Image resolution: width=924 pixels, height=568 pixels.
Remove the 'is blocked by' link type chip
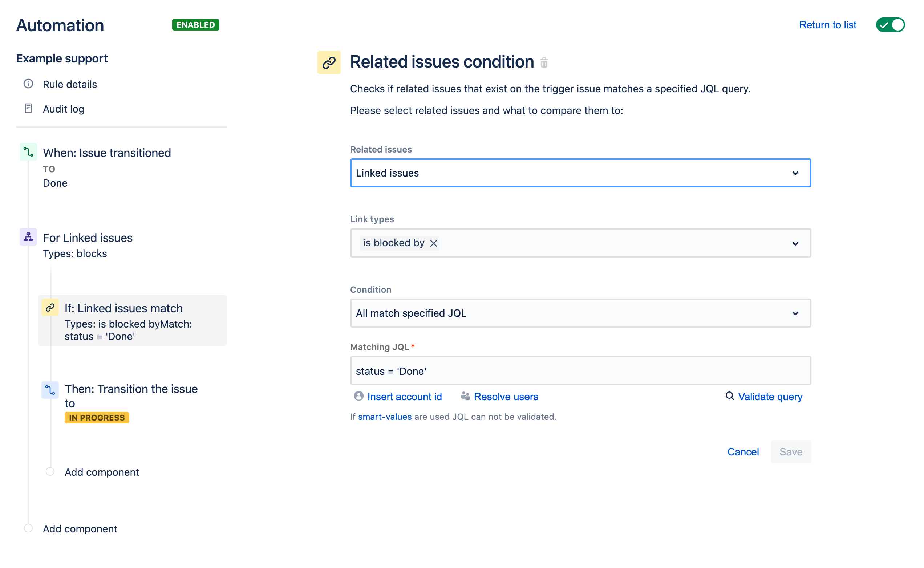pos(433,243)
